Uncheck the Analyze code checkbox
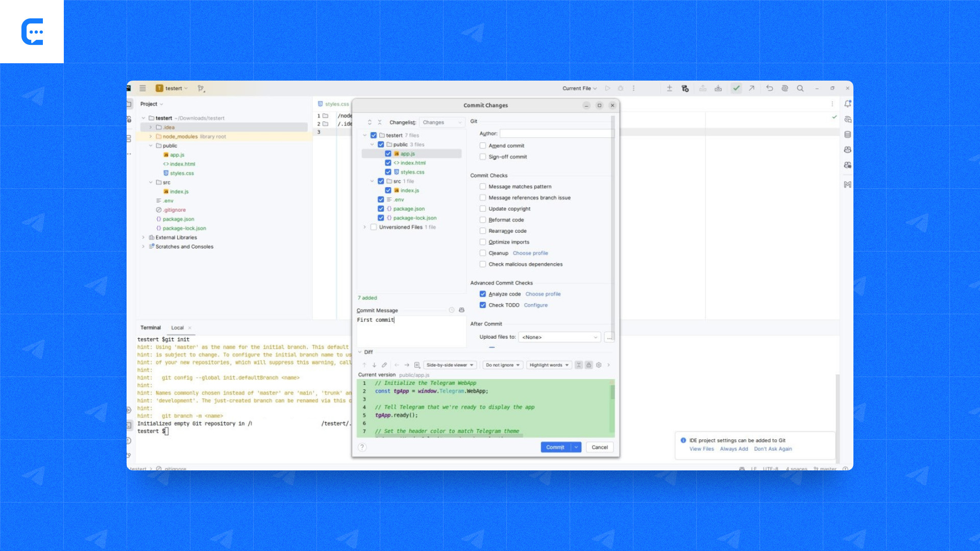Image resolution: width=980 pixels, height=551 pixels. (483, 294)
